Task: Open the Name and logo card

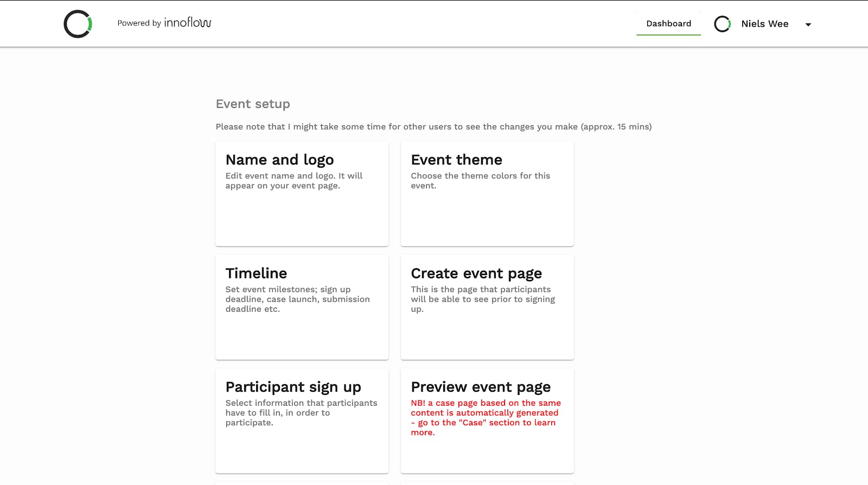Action: [x=302, y=194]
